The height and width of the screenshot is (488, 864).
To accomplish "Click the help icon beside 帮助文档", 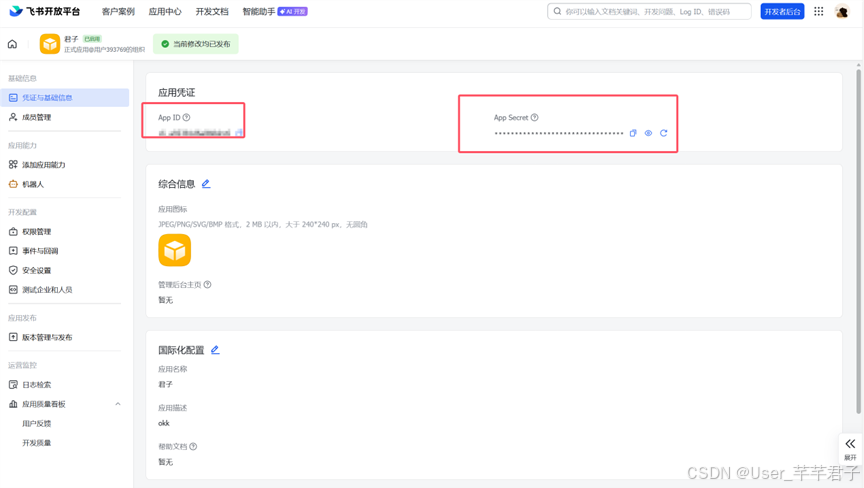I will click(x=193, y=447).
